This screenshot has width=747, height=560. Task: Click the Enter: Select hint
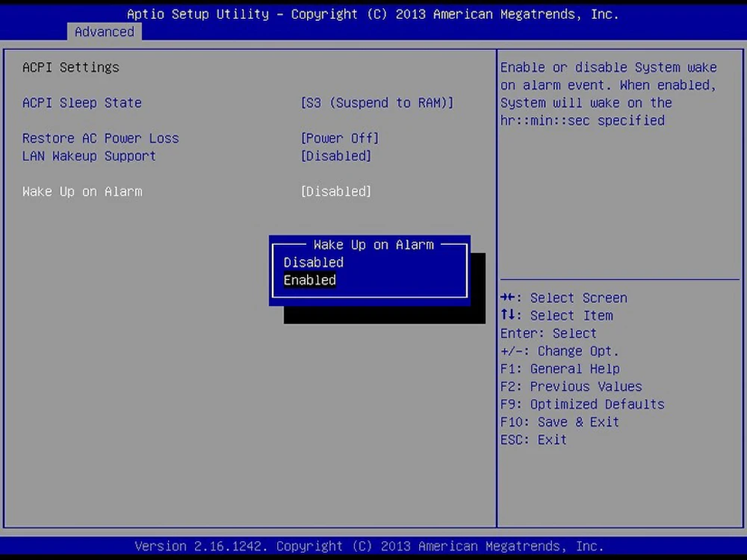tap(548, 333)
